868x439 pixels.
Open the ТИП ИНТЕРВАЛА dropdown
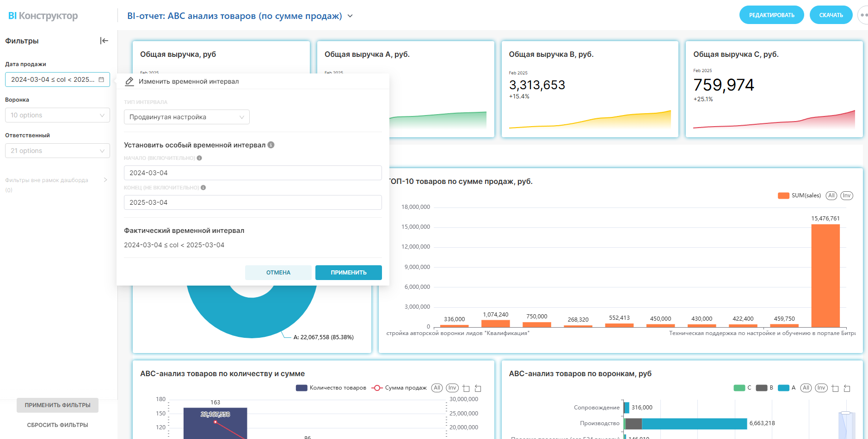(186, 117)
